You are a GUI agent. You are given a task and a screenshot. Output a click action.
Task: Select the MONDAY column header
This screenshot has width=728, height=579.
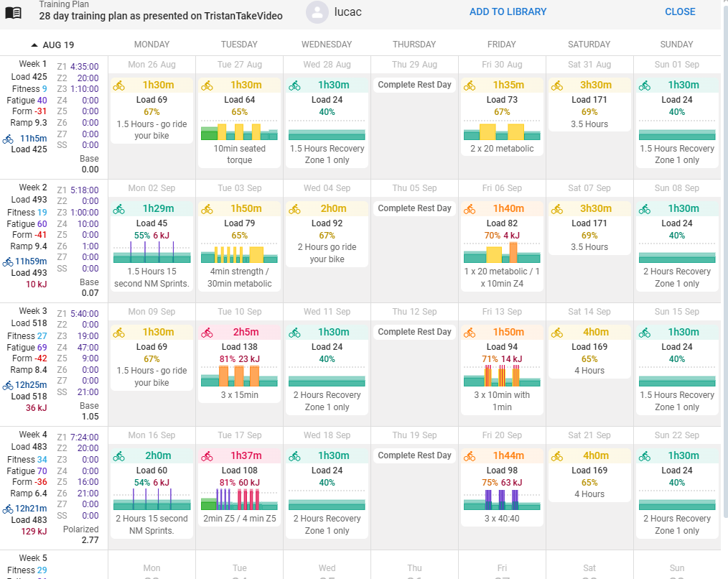click(x=151, y=45)
